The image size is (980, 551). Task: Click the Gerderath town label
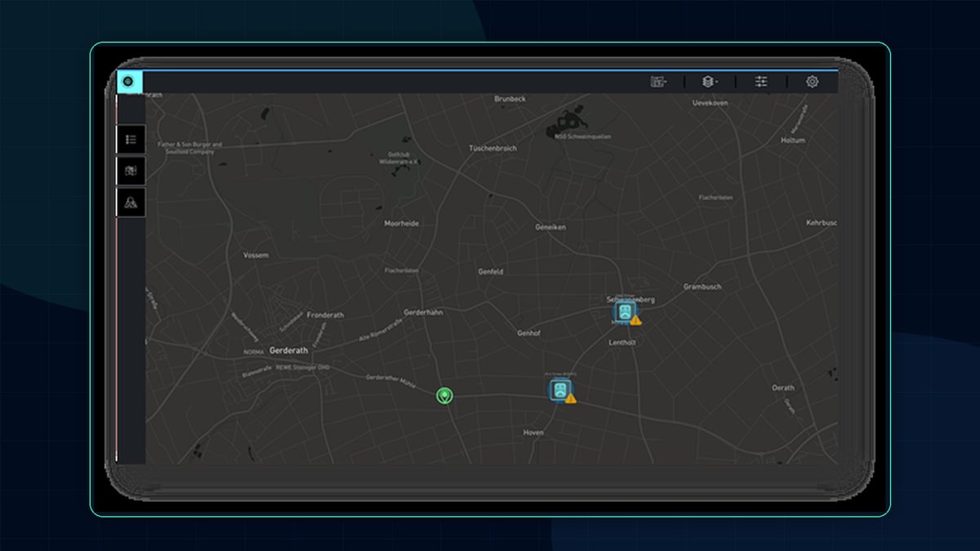(x=289, y=350)
